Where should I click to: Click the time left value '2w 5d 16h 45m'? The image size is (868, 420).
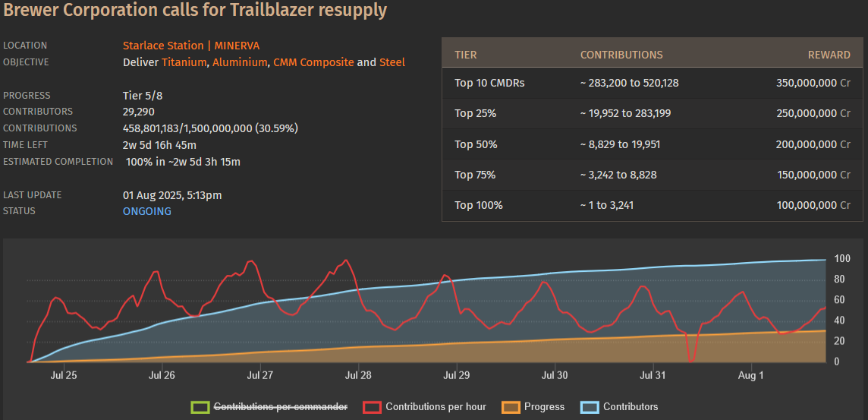159,145
